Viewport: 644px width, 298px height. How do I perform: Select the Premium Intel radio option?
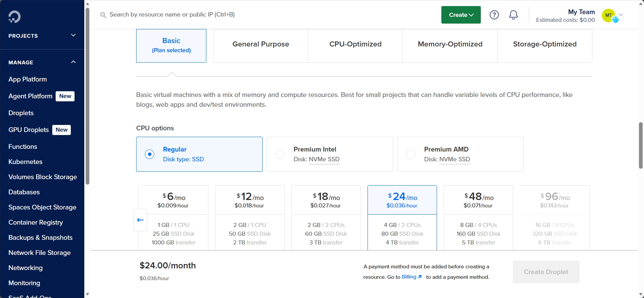(280, 154)
